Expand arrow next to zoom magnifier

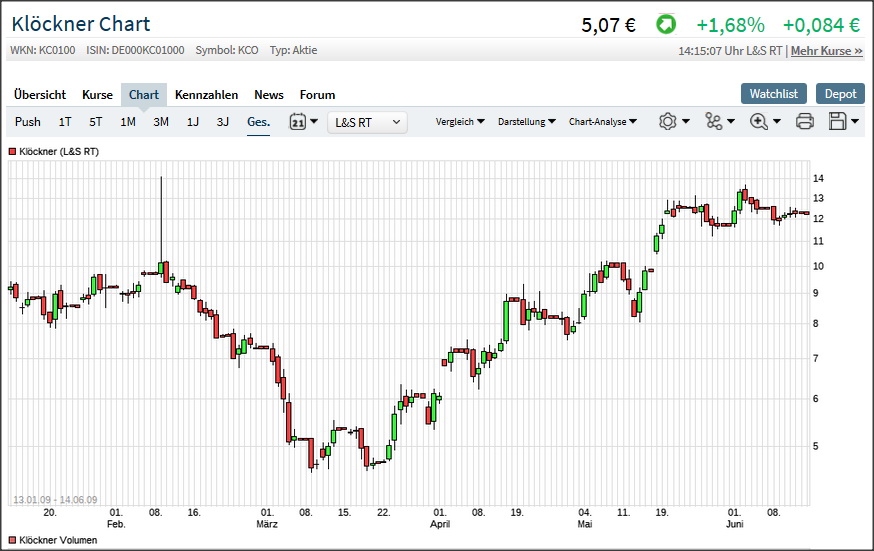point(776,121)
